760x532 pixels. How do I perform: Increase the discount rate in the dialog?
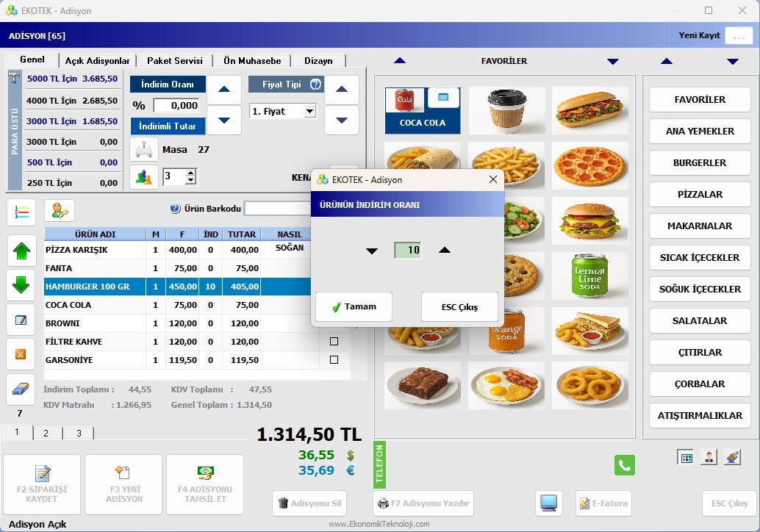(445, 250)
